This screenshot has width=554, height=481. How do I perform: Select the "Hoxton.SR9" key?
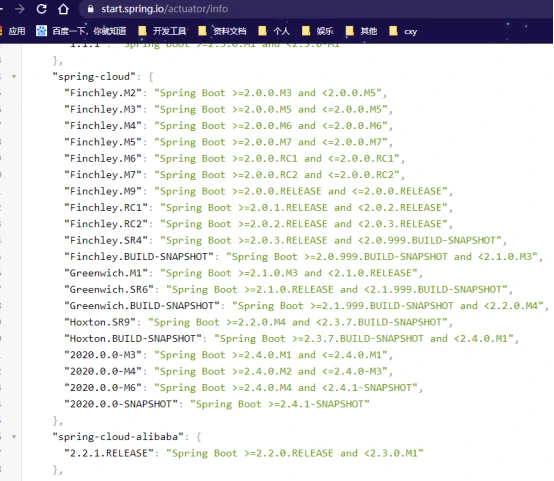click(100, 322)
